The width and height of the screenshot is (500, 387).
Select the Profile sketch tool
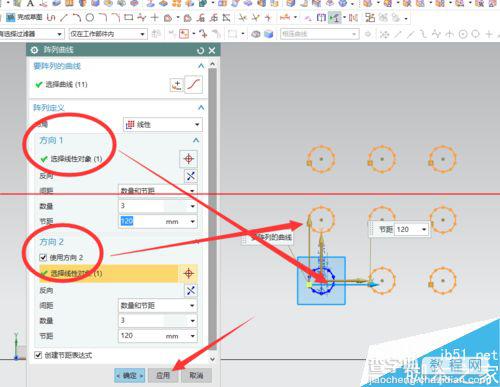pyautogui.click(x=51, y=17)
